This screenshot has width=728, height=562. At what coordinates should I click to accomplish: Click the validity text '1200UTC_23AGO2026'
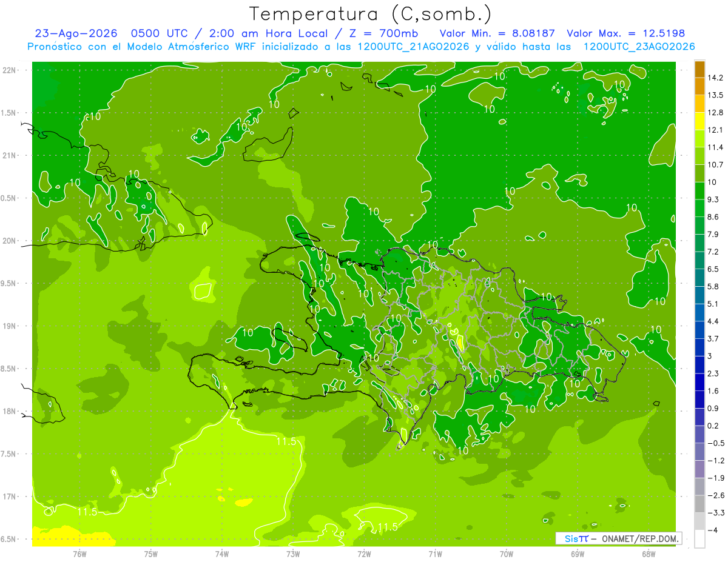[x=639, y=47]
